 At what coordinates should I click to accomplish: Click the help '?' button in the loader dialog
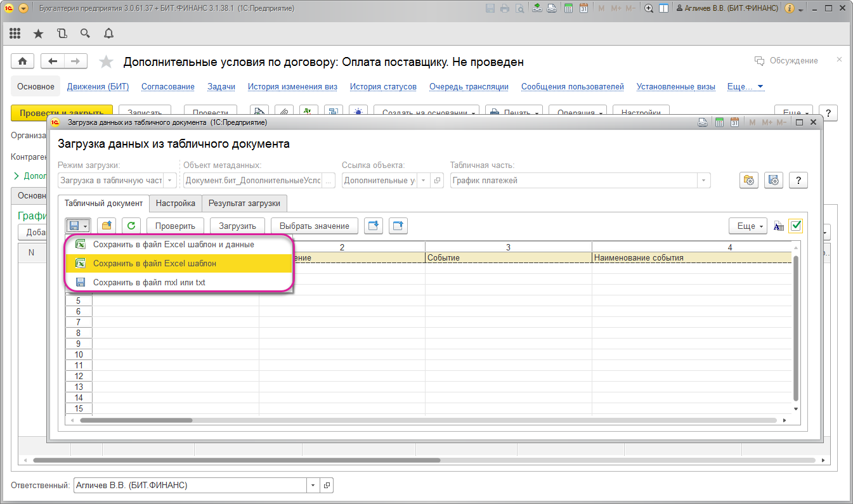pyautogui.click(x=798, y=180)
